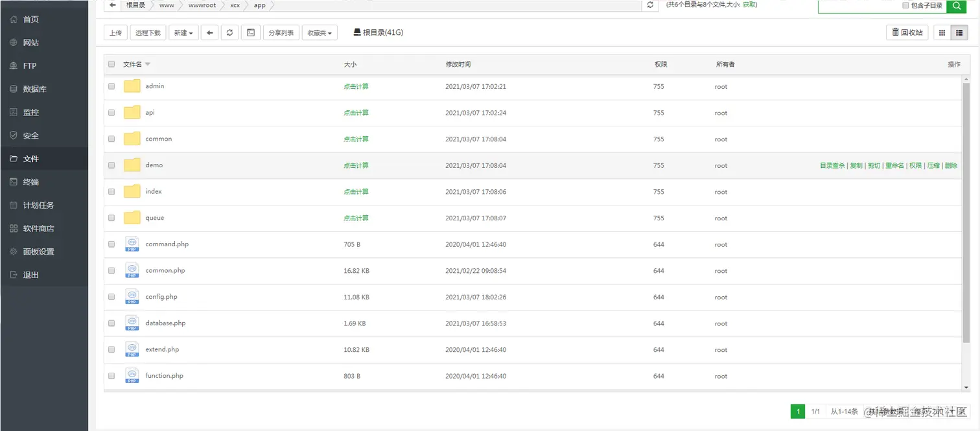Open the index folder icon
The width and height of the screenshot is (980, 431).
pyautogui.click(x=132, y=191)
